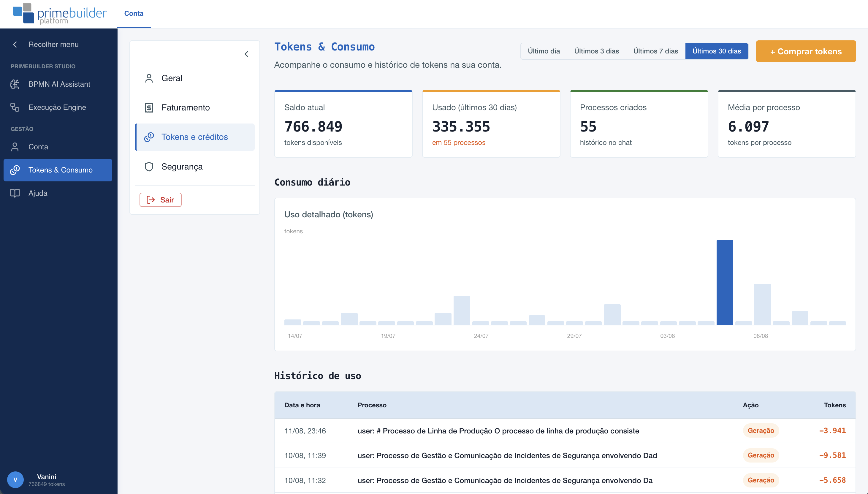This screenshot has height=494, width=868.
Task: Open the Conta top tab
Action: coord(134,14)
